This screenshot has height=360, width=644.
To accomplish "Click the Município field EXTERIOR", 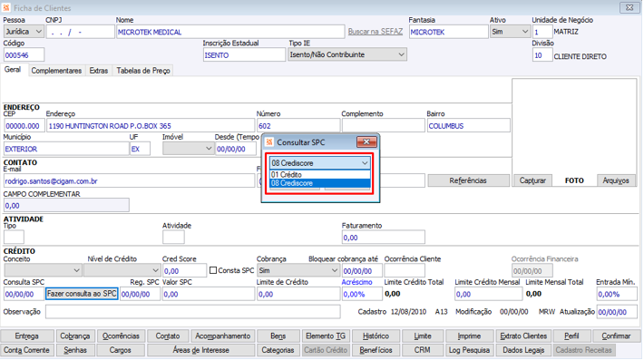I will coord(66,149).
